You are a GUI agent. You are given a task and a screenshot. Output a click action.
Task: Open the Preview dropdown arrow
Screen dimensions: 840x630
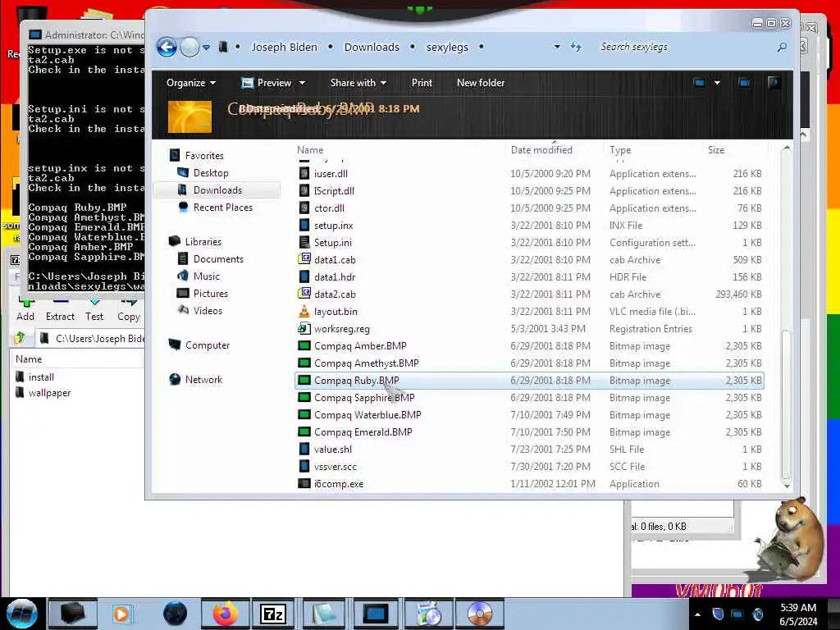click(302, 83)
